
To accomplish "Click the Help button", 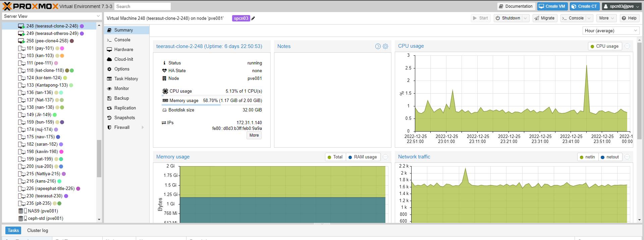I will point(629,18).
